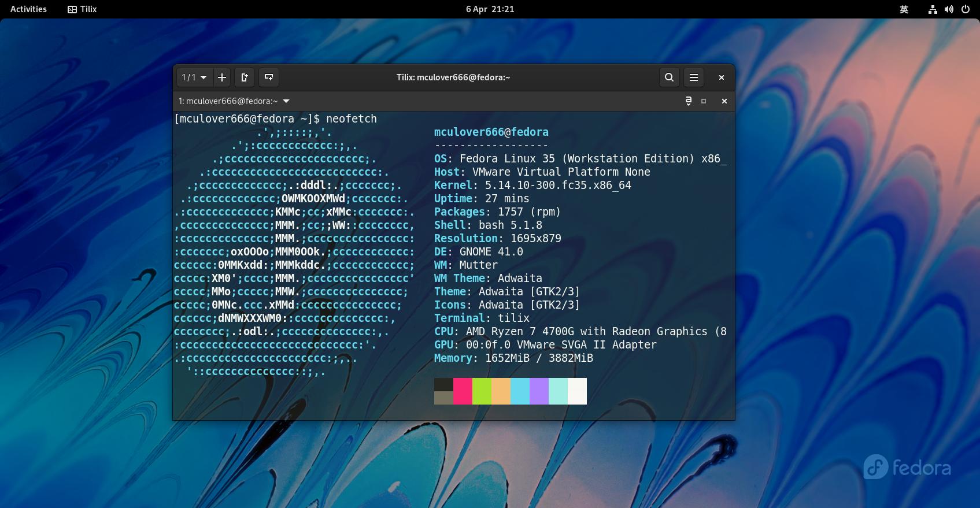Click the dark black color block

(443, 384)
